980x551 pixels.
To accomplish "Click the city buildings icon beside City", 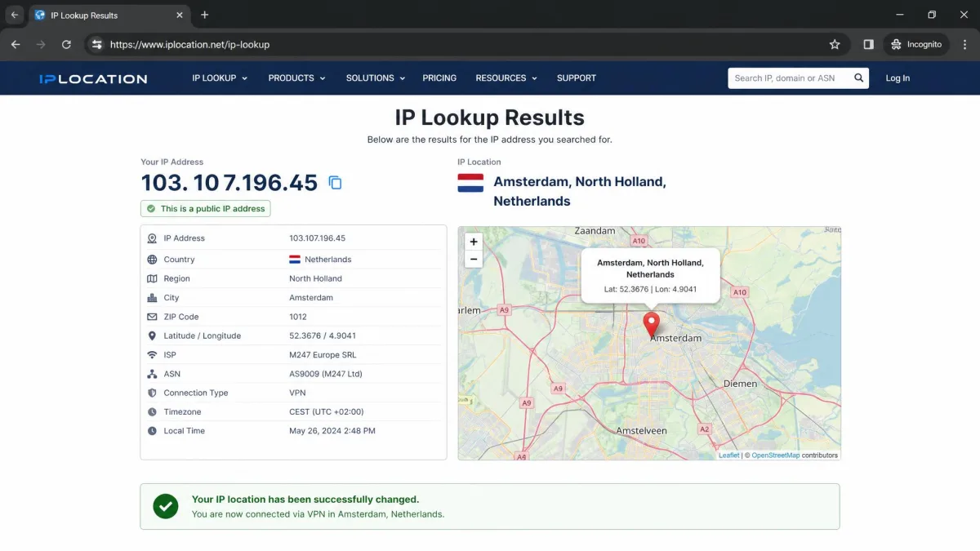I will [152, 298].
